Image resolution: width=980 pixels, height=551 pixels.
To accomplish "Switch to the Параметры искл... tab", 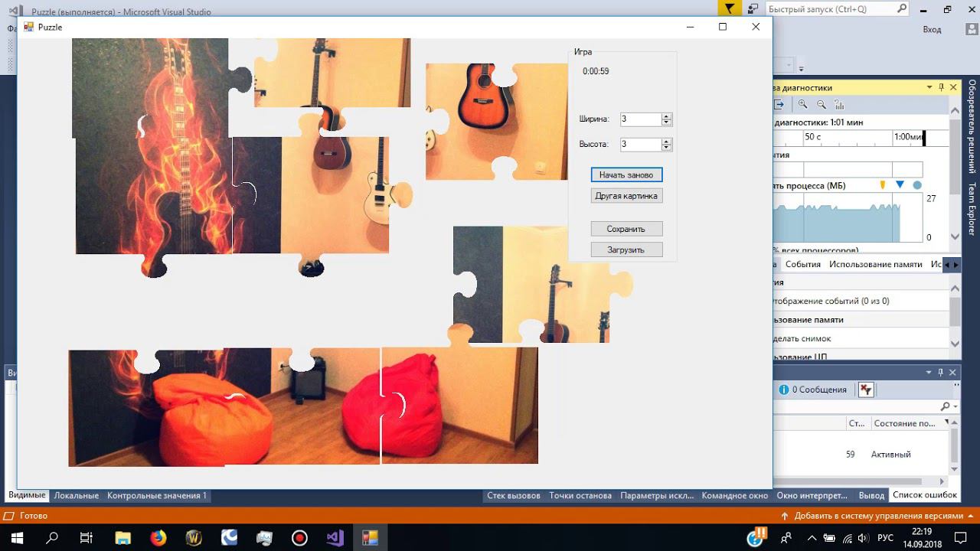I will click(657, 495).
